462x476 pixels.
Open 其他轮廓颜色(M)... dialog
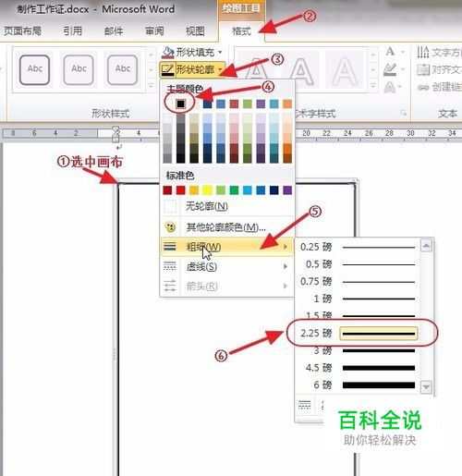[227, 227]
